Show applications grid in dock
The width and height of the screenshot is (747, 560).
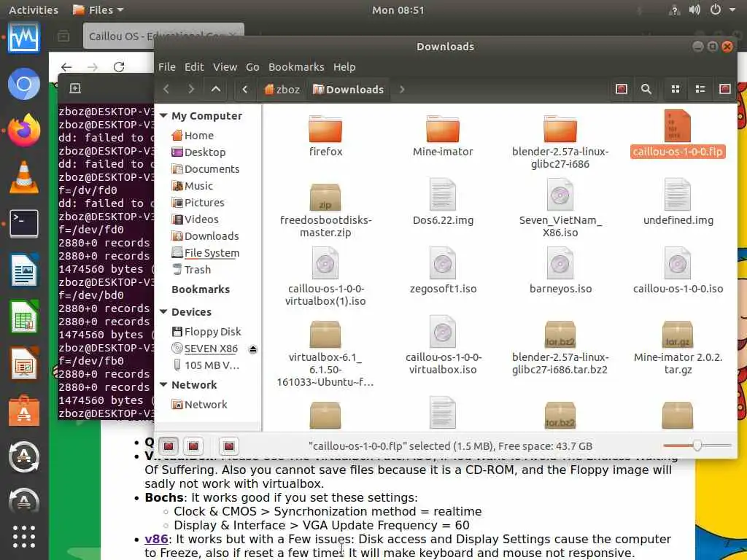24,537
